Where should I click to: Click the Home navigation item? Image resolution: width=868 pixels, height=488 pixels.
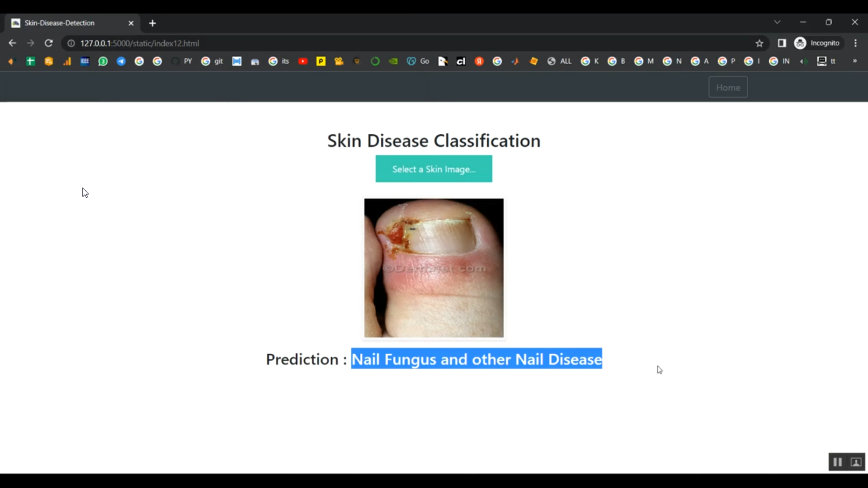728,87
